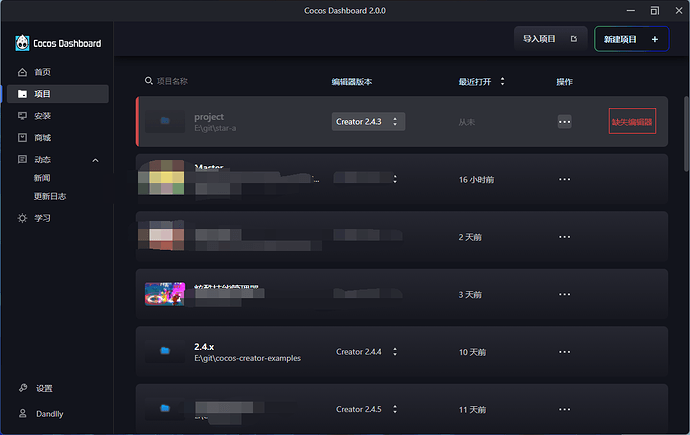Screen dimensions: 690x435
Task: Open 更新日志 changelog page
Action: click(x=50, y=197)
